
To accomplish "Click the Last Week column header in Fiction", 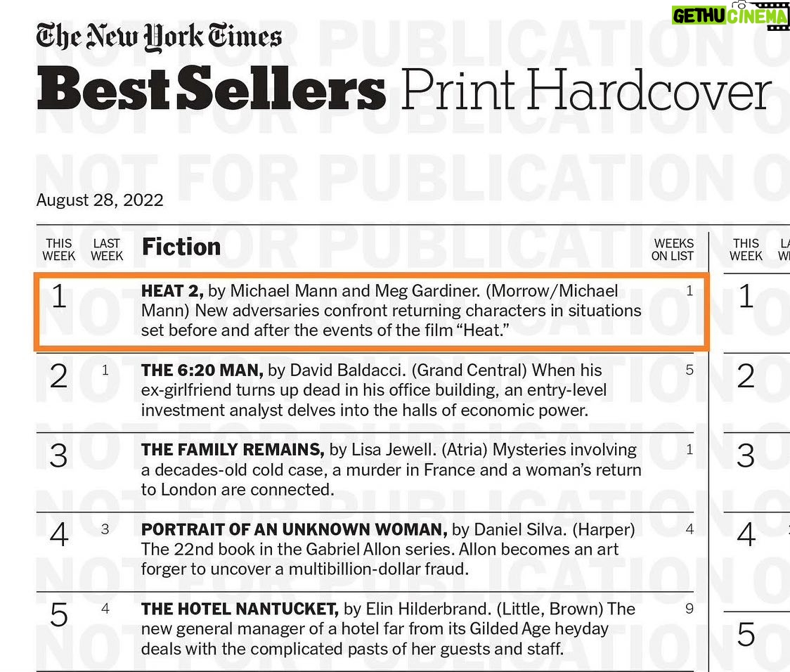I will [107, 250].
